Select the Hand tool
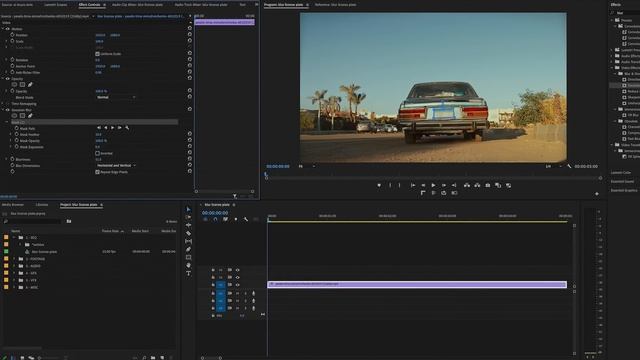Image resolution: width=640 pixels, height=360 pixels. coord(188,265)
